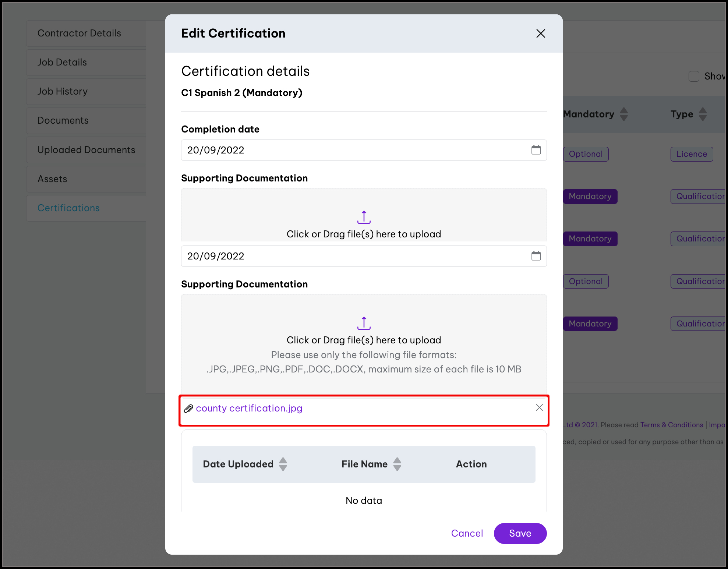This screenshot has width=728, height=569.
Task: Sort the Mandatory column
Action: click(623, 114)
